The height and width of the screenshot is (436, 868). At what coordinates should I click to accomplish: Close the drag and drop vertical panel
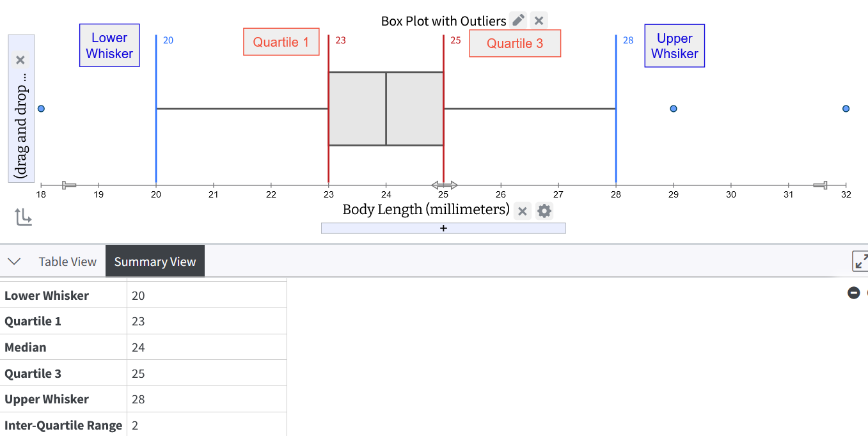pos(20,60)
